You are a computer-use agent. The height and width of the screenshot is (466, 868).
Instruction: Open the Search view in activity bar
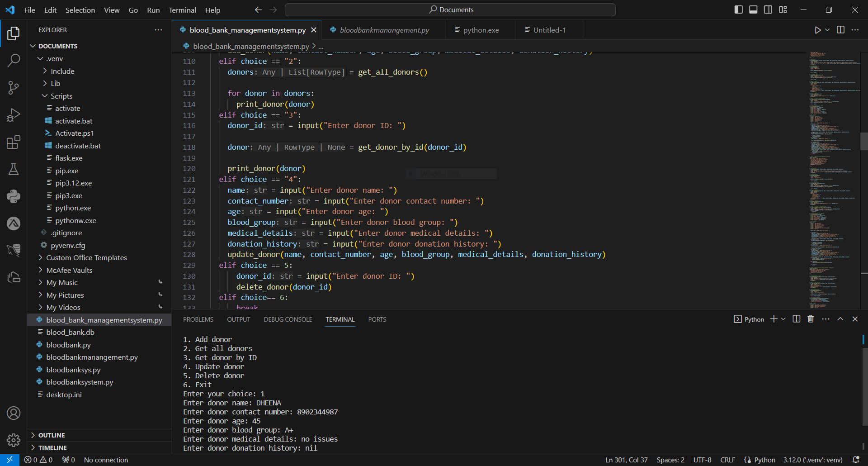(14, 60)
